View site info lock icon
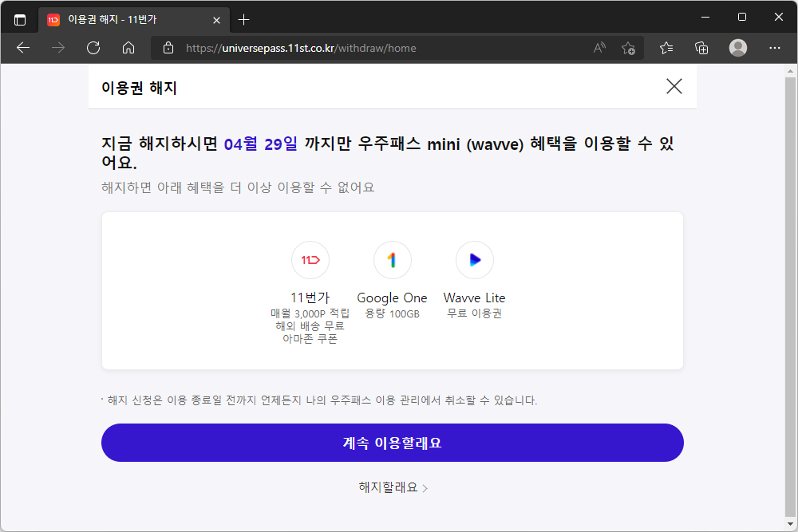798x532 pixels. 168,48
